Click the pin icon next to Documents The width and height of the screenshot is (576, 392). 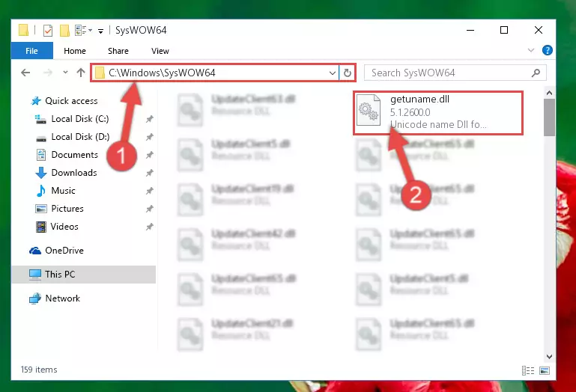(x=150, y=155)
